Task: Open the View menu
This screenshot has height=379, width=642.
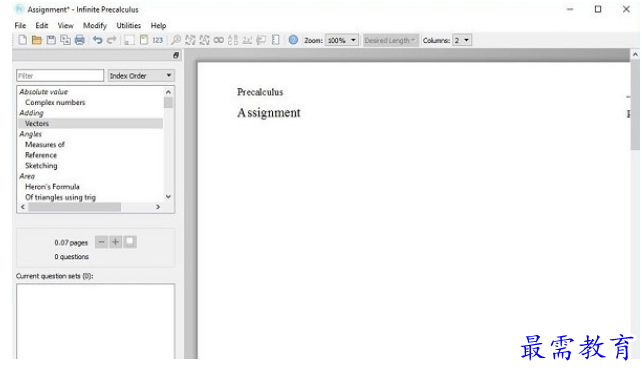Action: pos(66,25)
